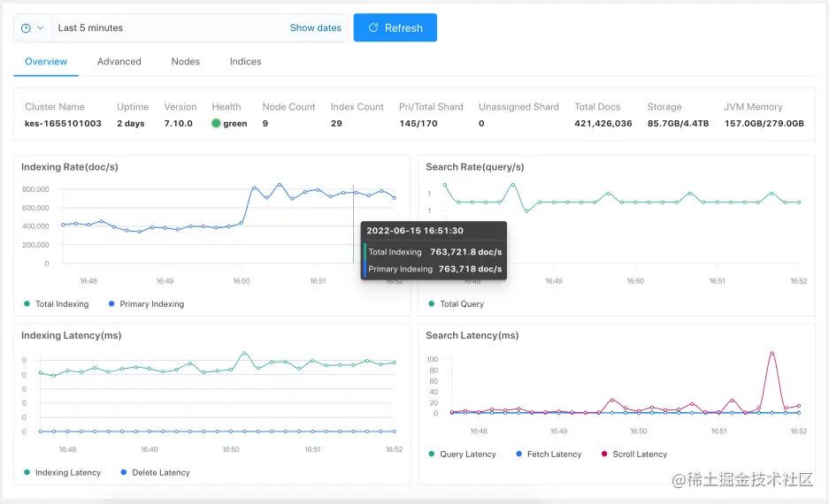Toggle Fetch Latency legend series
This screenshot has width=829, height=504.
[549, 454]
